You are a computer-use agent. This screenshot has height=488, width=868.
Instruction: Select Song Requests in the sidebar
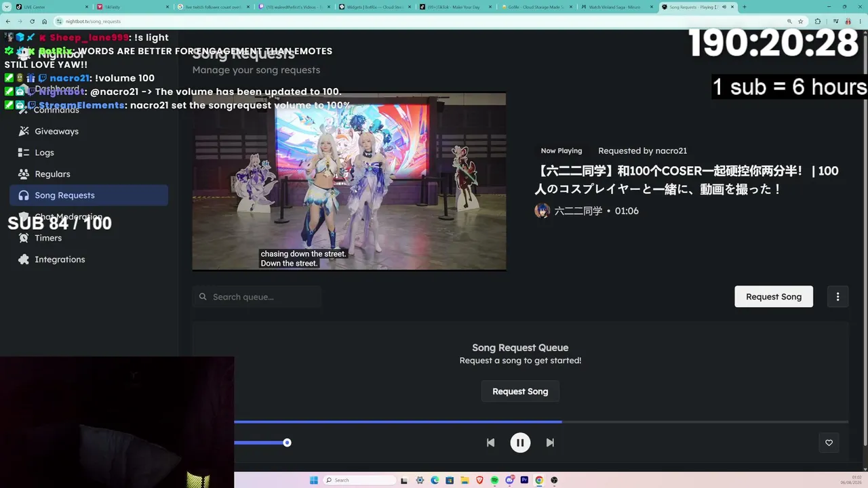[89, 195]
